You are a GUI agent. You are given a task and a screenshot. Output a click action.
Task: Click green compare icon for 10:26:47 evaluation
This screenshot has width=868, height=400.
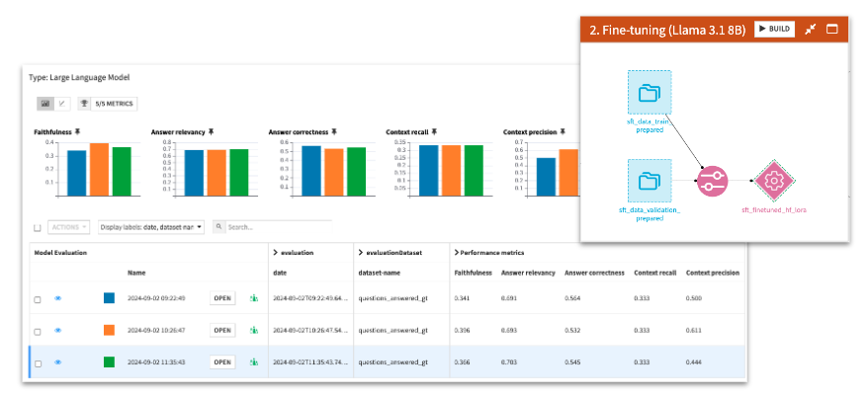click(253, 330)
